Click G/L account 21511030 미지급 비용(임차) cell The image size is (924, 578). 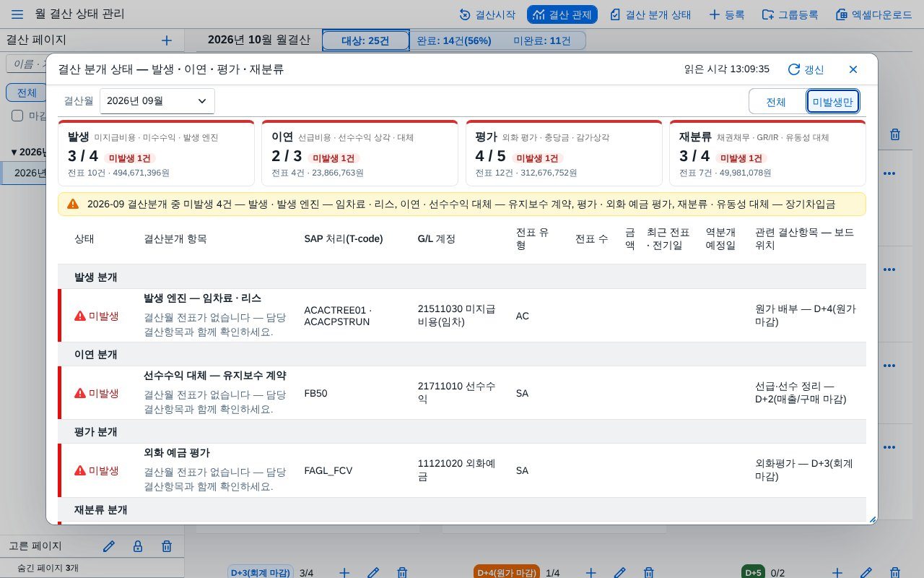click(x=456, y=316)
